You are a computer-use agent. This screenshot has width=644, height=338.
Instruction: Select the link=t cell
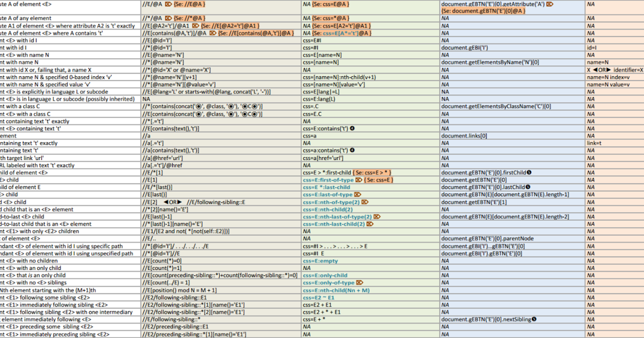594,143
